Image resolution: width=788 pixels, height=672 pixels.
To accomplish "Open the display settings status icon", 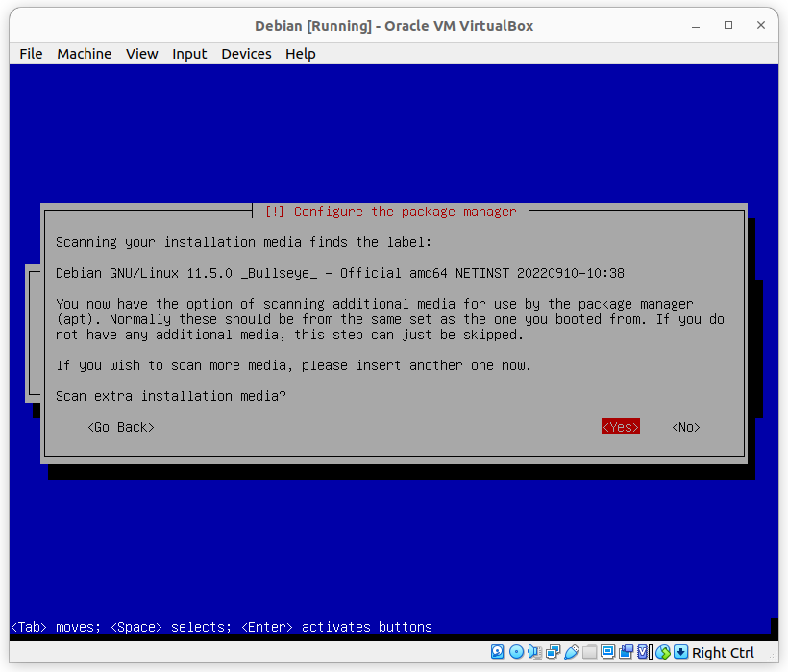I will point(607,652).
